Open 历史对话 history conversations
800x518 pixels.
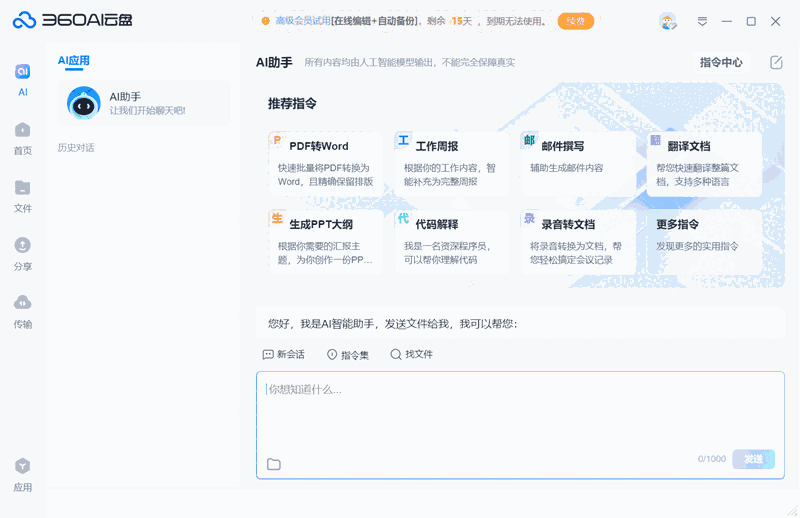point(76,147)
